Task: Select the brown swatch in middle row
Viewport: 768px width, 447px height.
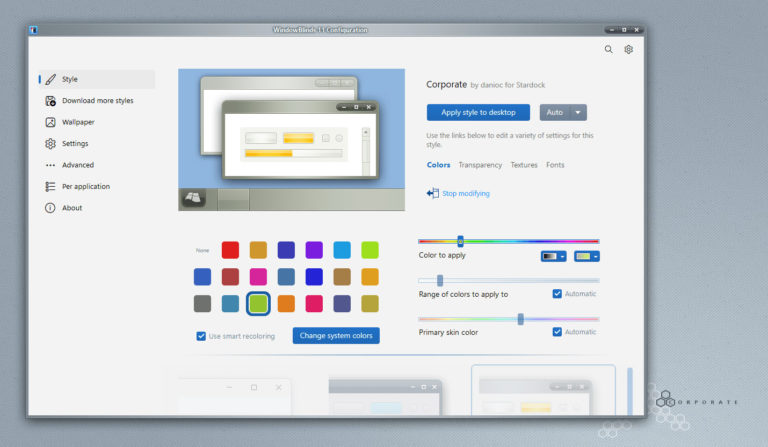Action: [342, 277]
